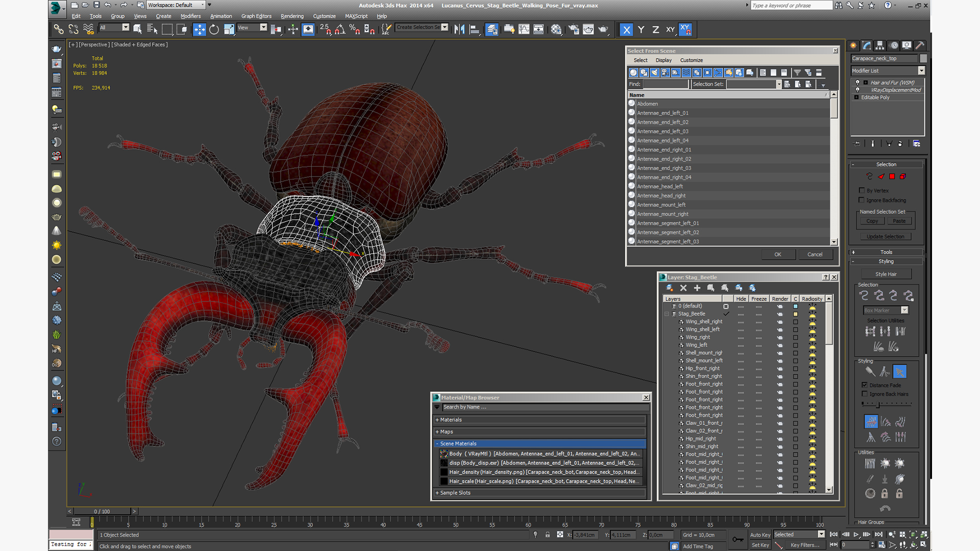Select Abdomen in the scene object list
This screenshot has width=980, height=551.
pos(647,104)
